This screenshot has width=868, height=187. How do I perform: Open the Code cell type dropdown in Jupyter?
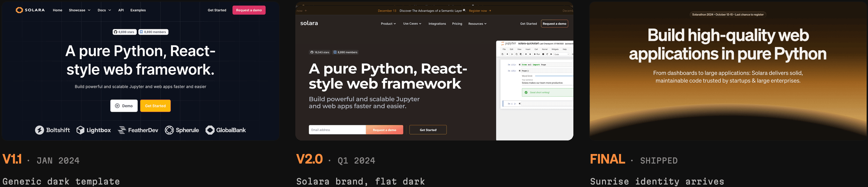coord(561,54)
